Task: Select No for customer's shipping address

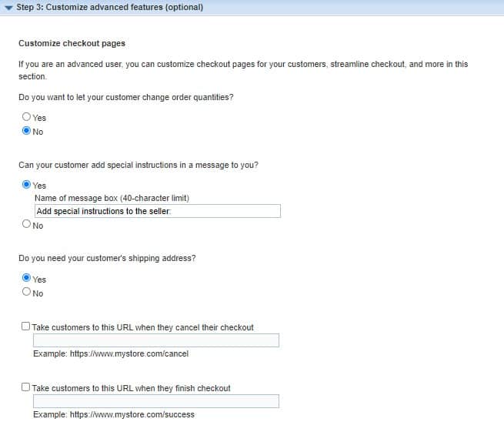Action: coord(26,292)
